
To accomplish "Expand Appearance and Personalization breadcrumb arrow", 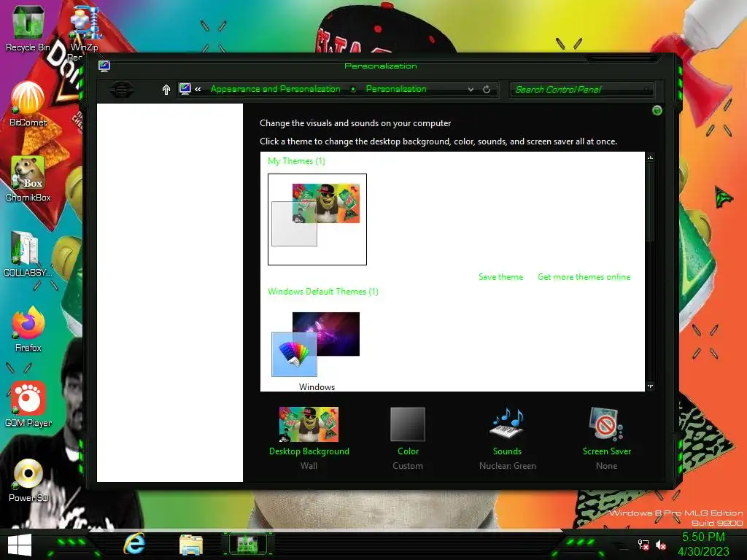I will pos(353,89).
